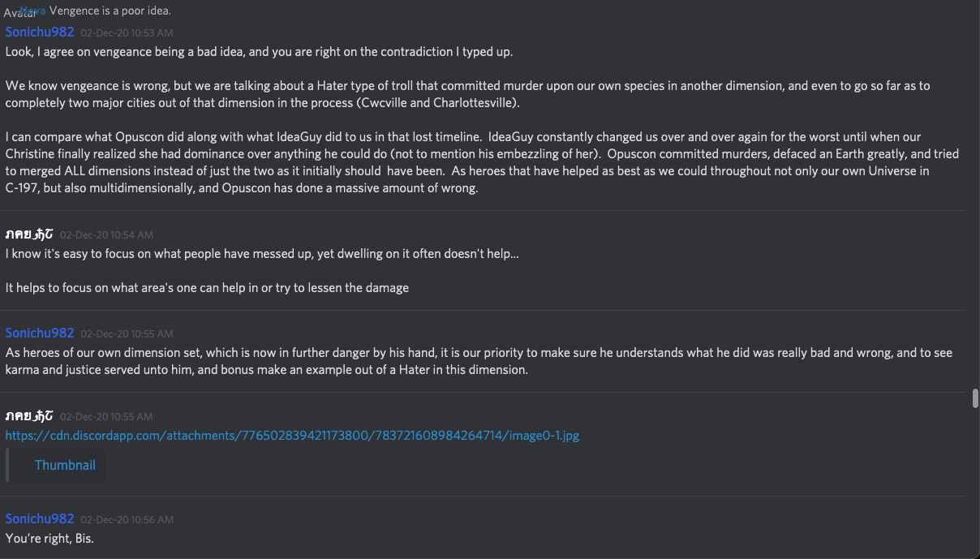Click the 02-Dec-20 10:54 AM timestamp

(106, 235)
